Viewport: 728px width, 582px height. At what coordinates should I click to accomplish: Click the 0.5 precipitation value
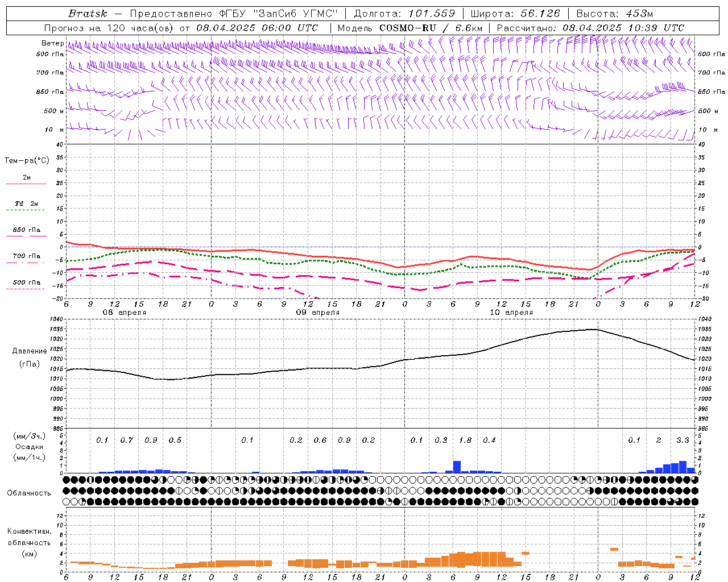175,440
